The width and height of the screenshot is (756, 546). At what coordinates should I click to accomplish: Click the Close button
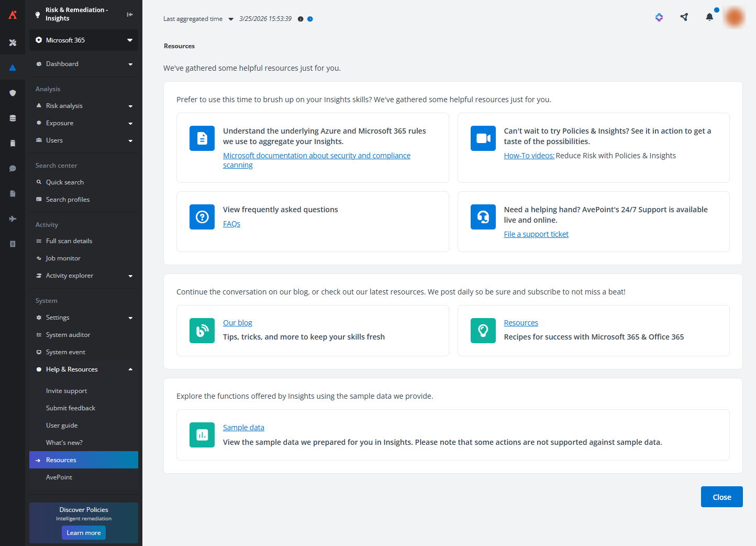(721, 497)
